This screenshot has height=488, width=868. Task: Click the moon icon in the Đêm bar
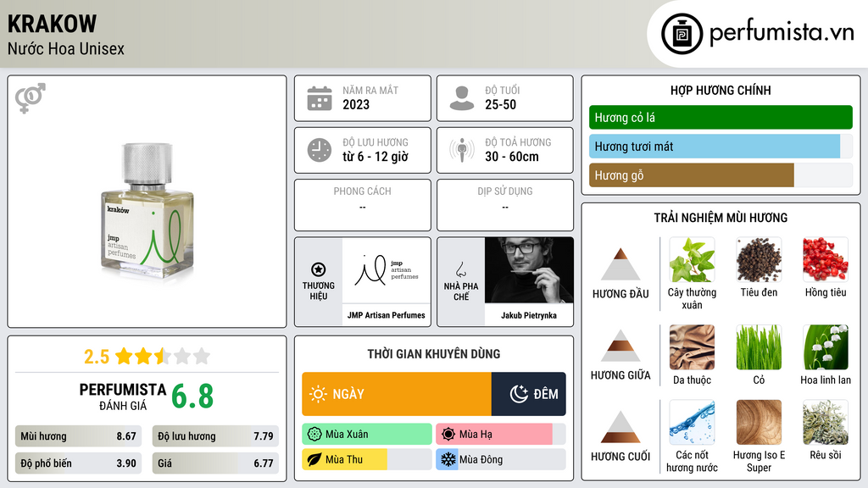coord(519,394)
